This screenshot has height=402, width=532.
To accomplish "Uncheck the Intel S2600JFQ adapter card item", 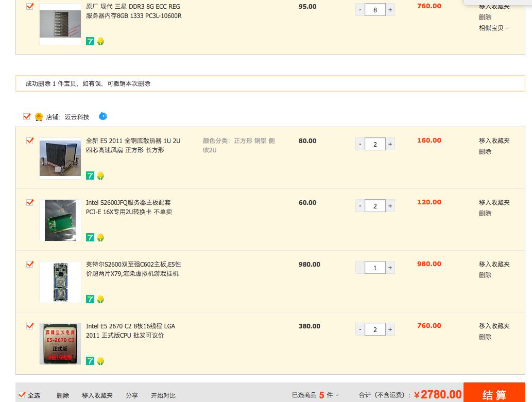I will click(30, 202).
